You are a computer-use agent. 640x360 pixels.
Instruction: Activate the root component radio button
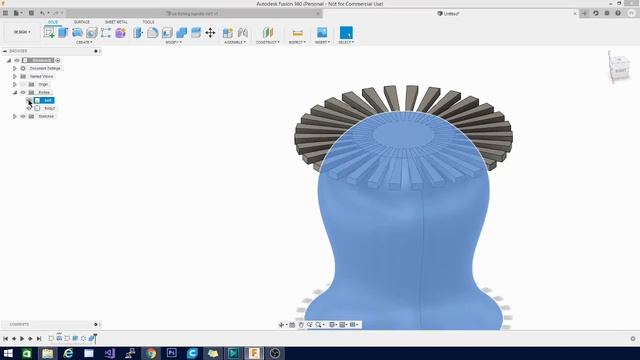pos(58,60)
